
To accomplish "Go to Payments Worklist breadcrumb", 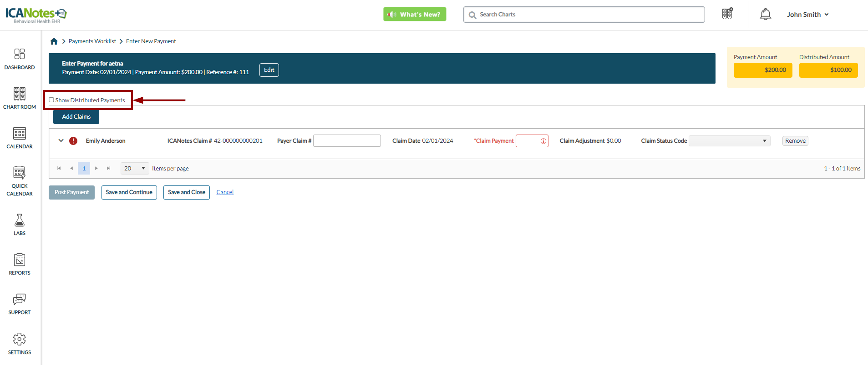I will click(x=92, y=41).
